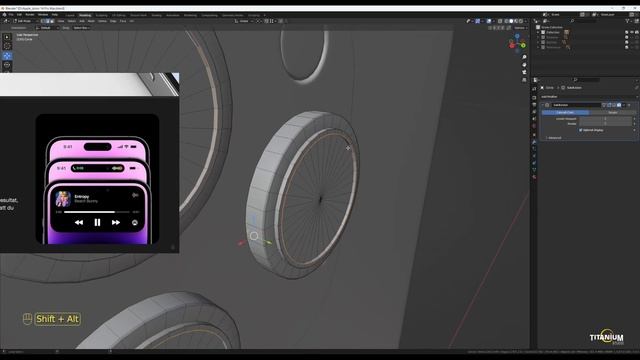Enable edge select mode
Image resolution: width=640 pixels, height=360 pixels.
(47, 21)
